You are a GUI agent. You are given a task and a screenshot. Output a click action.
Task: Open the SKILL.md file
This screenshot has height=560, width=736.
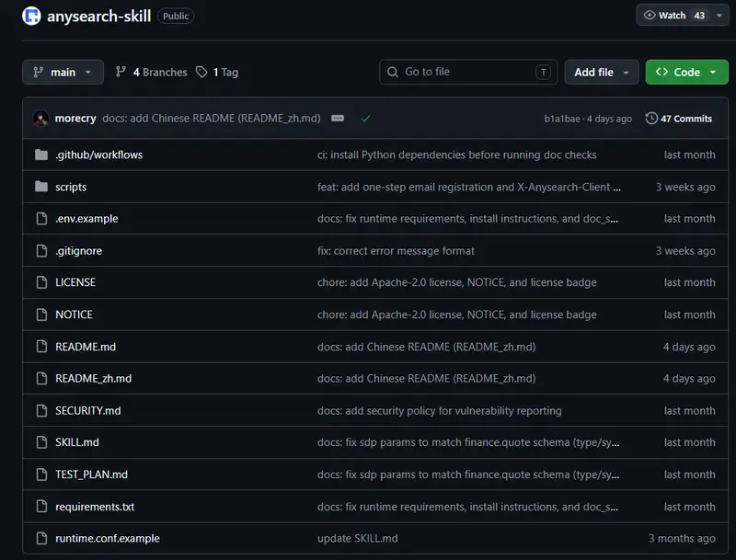pyautogui.click(x=77, y=442)
